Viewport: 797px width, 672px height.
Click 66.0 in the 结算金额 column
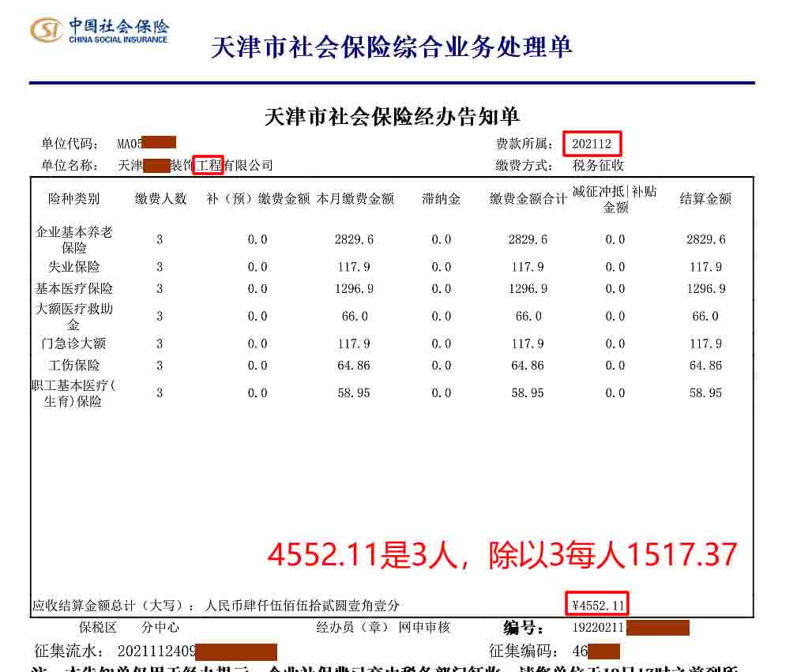(706, 316)
